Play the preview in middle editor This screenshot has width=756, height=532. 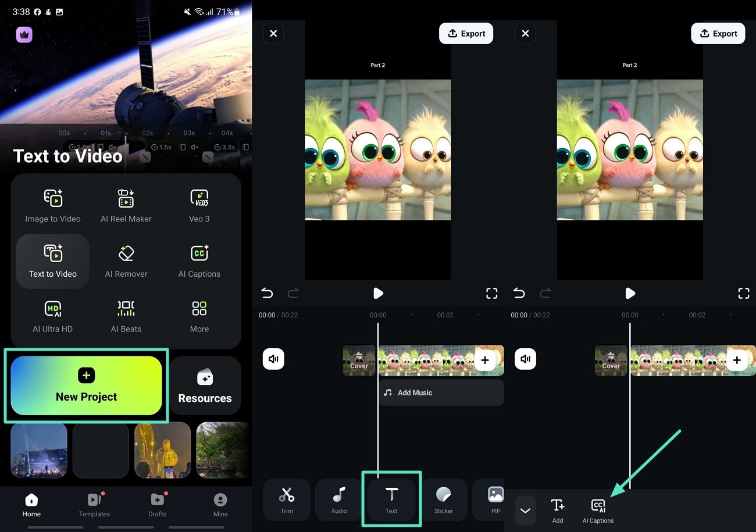tap(378, 293)
